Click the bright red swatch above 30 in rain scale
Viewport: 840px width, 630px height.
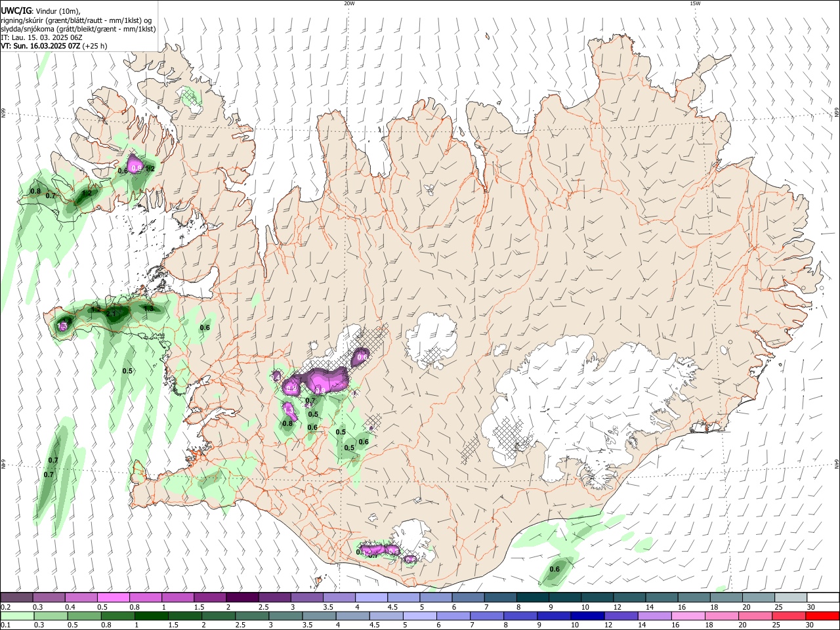823,616
